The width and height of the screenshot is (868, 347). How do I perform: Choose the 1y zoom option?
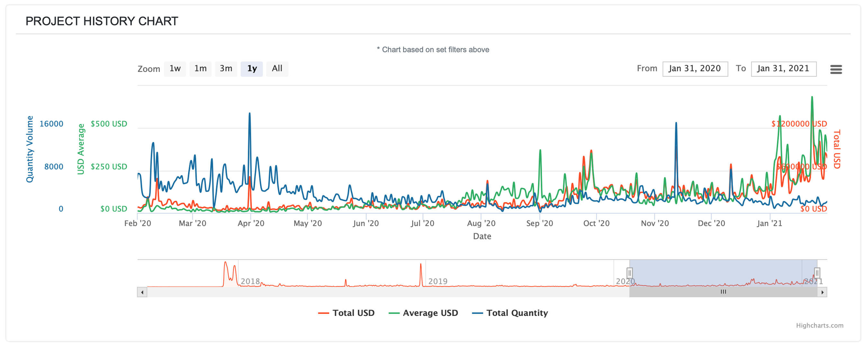[252, 69]
